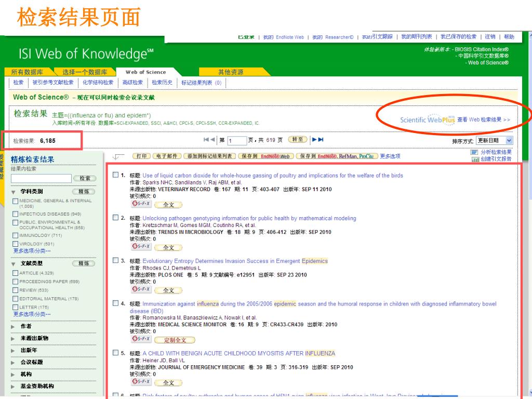Click the 精炼 button beside 学科类别
532x399 pixels.
(84, 192)
